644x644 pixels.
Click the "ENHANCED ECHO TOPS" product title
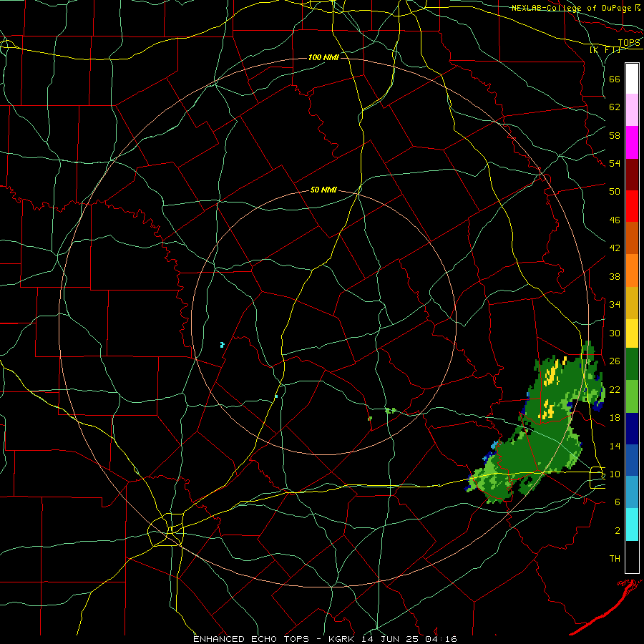click(251, 639)
